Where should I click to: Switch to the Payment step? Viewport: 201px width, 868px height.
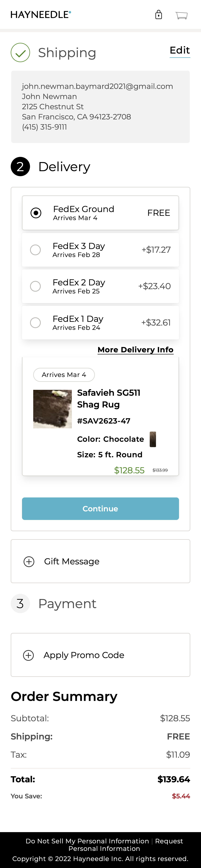click(67, 603)
